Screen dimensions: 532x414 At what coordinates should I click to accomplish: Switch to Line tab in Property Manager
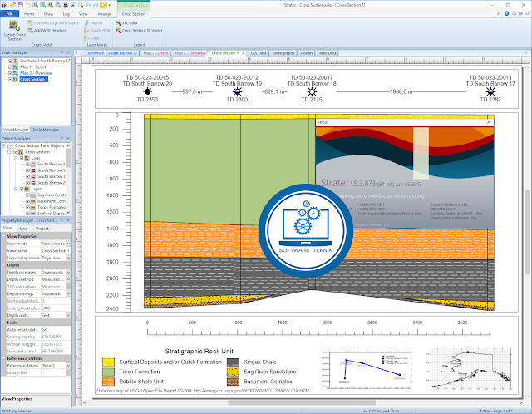pos(23,229)
